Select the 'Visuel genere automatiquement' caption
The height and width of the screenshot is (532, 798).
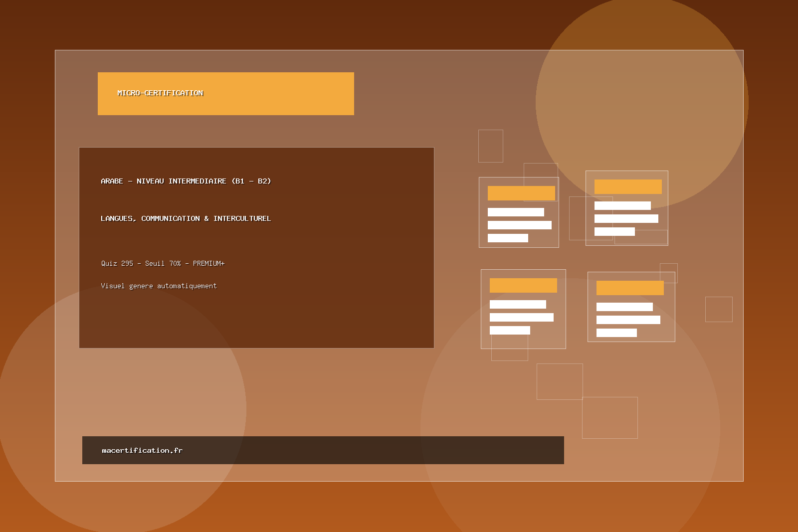click(159, 286)
